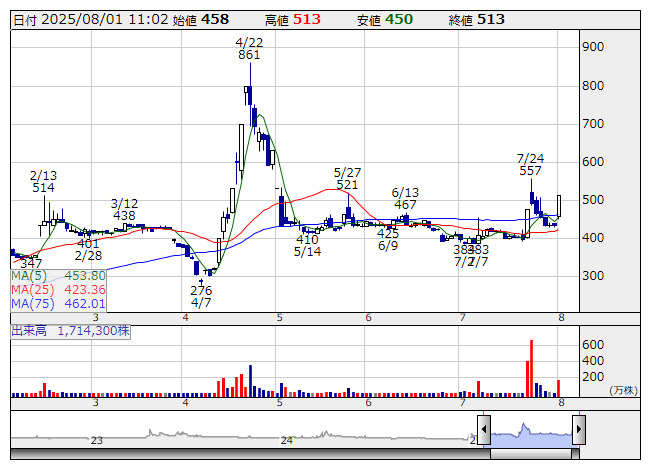Select the MA(25) legend entry

click(58, 289)
